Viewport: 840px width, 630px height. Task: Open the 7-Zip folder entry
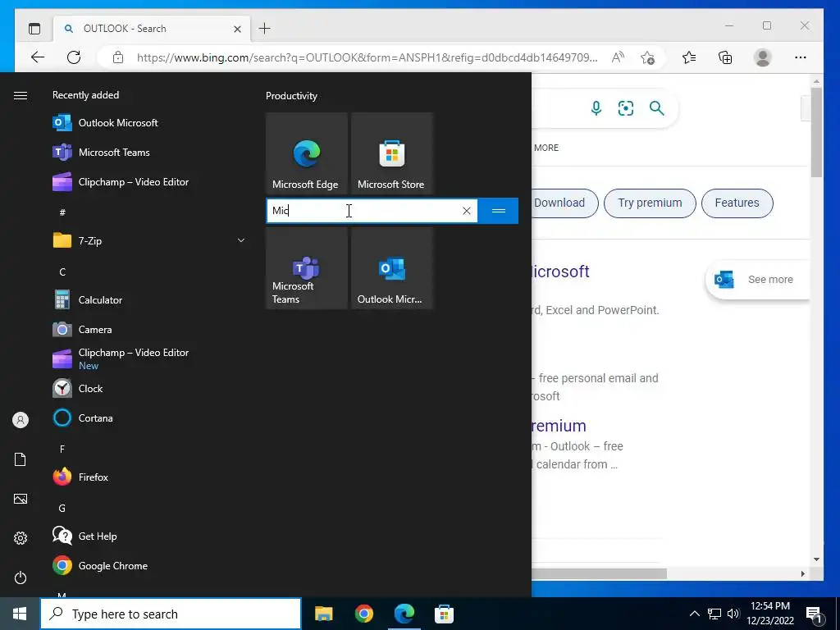[149, 240]
